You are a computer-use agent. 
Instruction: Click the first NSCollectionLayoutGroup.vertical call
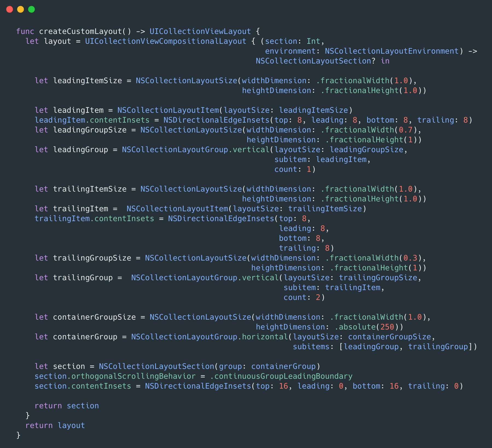(196, 150)
